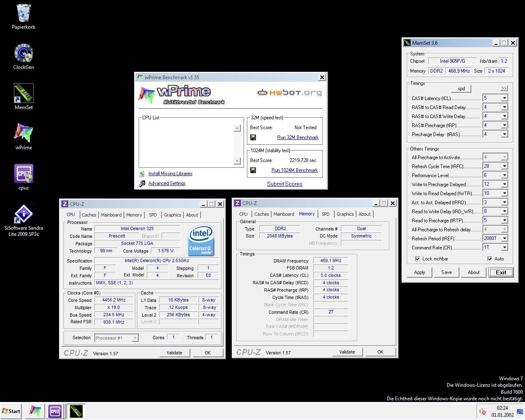This screenshot has width=525, height=420.
Task: Click the Intel Celeron D logo in CPU-Z
Action: click(x=201, y=240)
